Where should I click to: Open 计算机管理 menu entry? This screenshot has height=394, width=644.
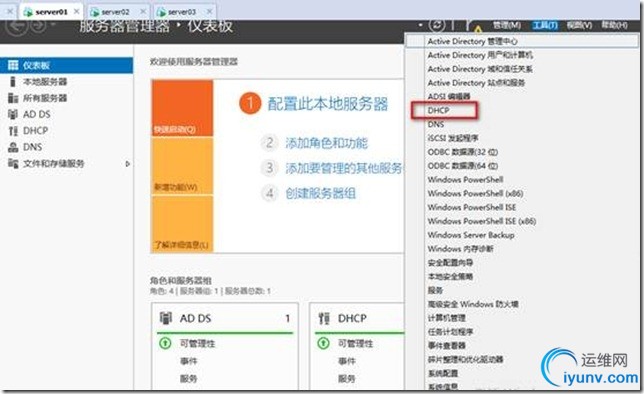pos(522,318)
